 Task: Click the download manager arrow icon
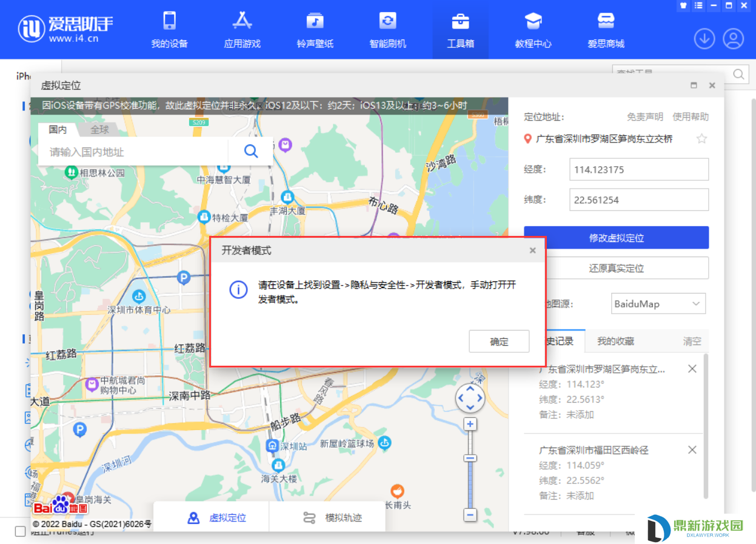(x=704, y=39)
